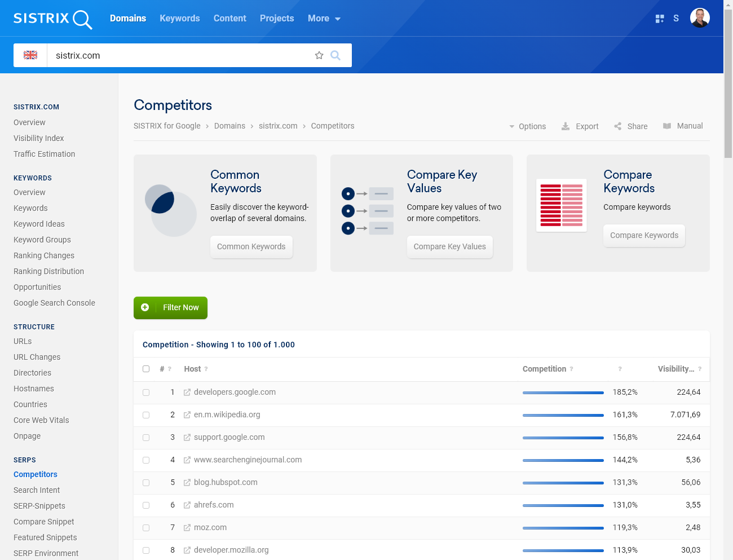Viewport: 733px width, 560px height.
Task: Click the Manual book icon
Action: tap(667, 126)
